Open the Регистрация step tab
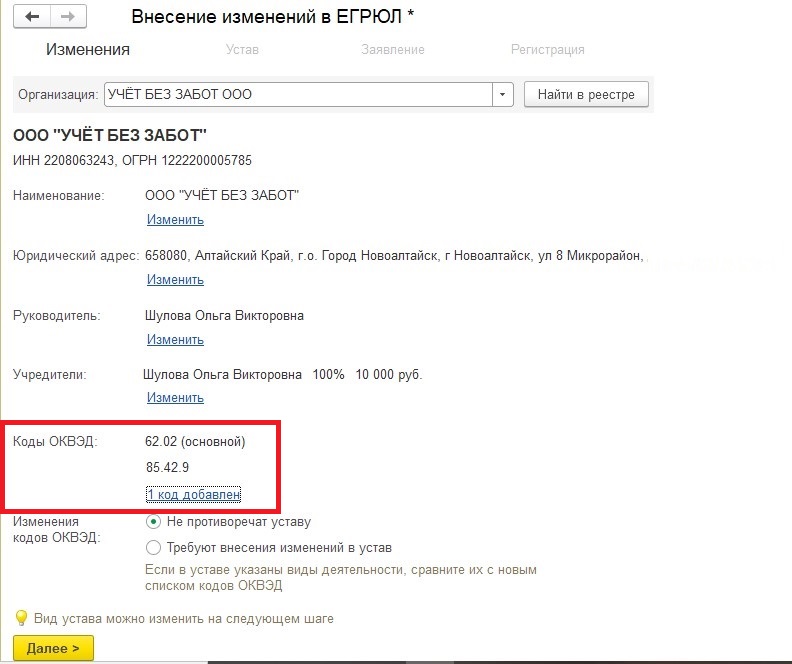Screen dimensions: 792x664 click(x=548, y=49)
